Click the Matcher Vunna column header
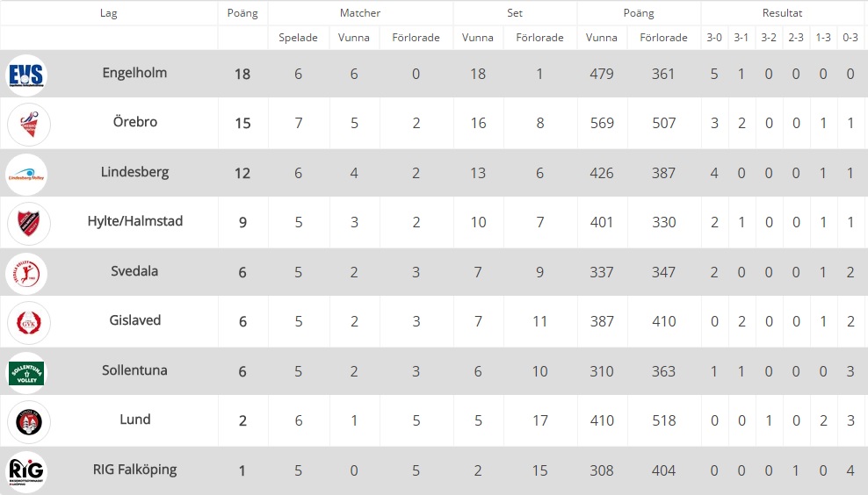The image size is (868, 495). [354, 38]
